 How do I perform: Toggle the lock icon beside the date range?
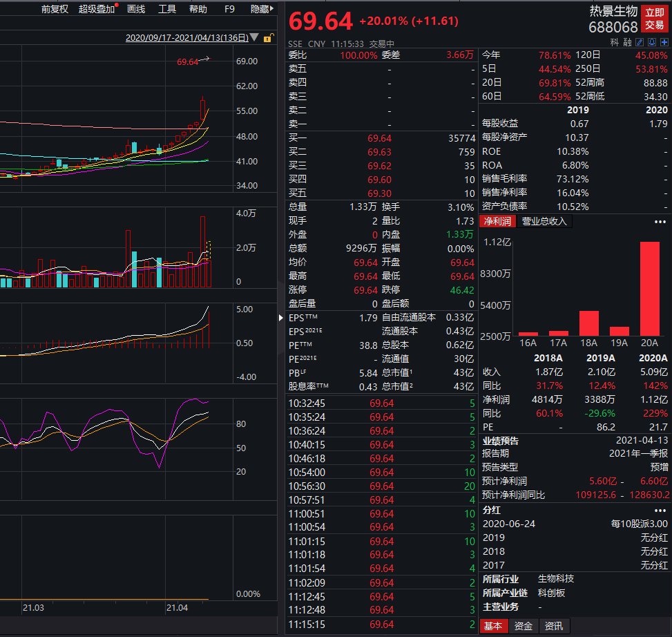267,39
